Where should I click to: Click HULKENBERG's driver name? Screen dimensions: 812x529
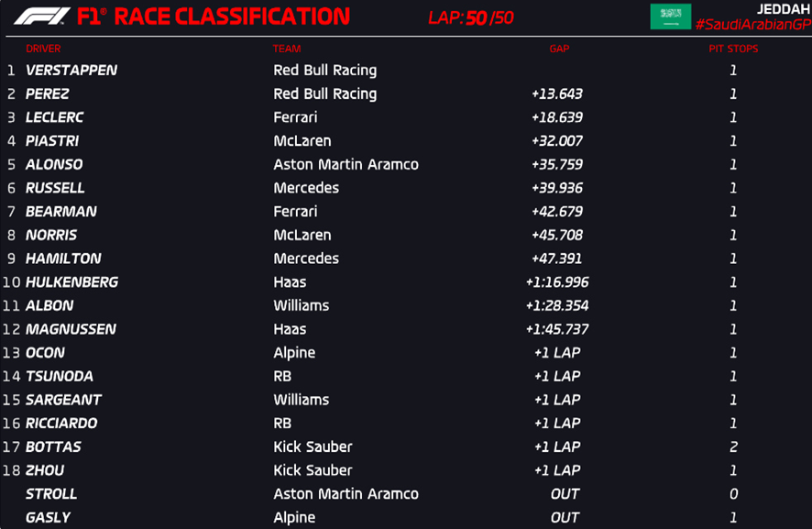(x=71, y=282)
